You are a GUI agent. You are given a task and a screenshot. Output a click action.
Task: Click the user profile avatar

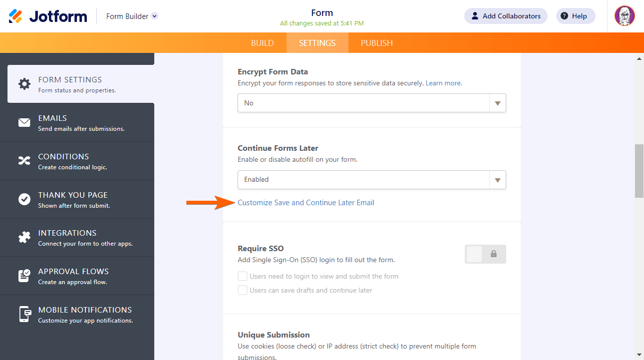point(624,16)
